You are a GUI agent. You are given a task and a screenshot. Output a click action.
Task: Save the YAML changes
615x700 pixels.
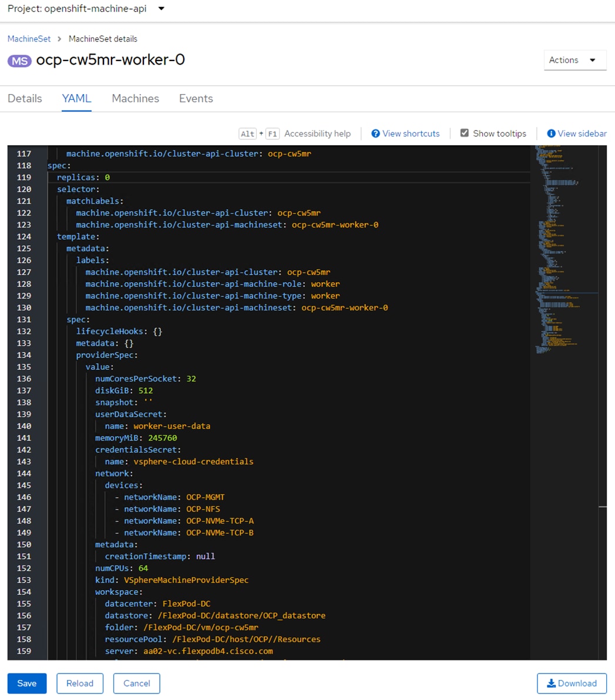pos(27,684)
